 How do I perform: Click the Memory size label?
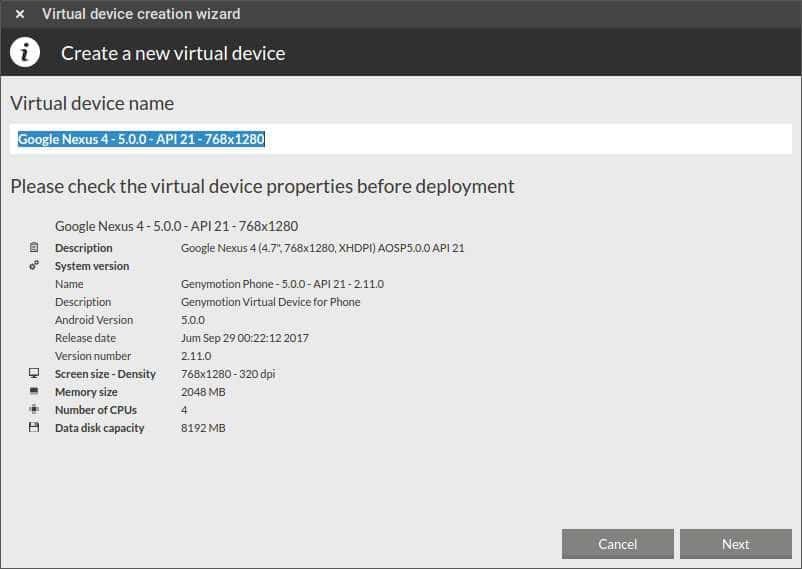86,392
